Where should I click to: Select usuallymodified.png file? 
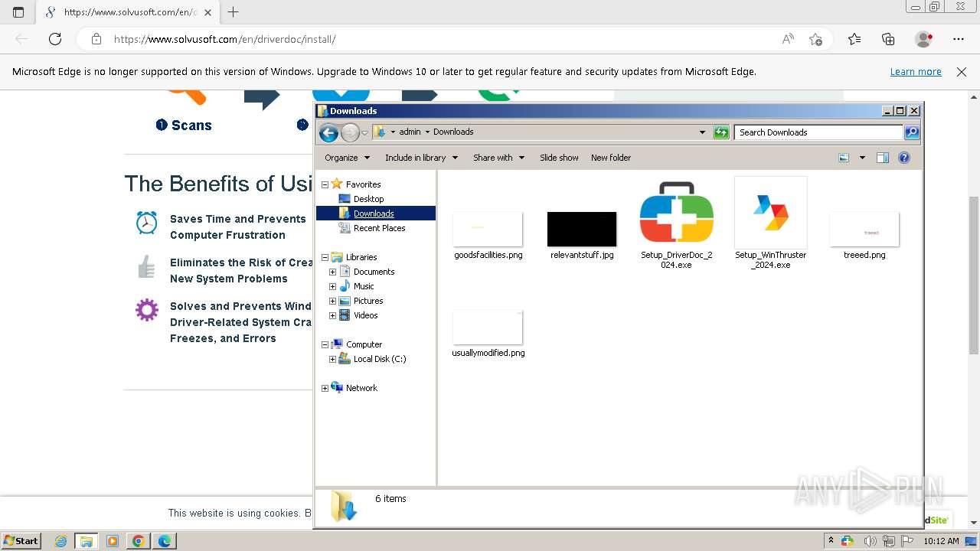[488, 334]
